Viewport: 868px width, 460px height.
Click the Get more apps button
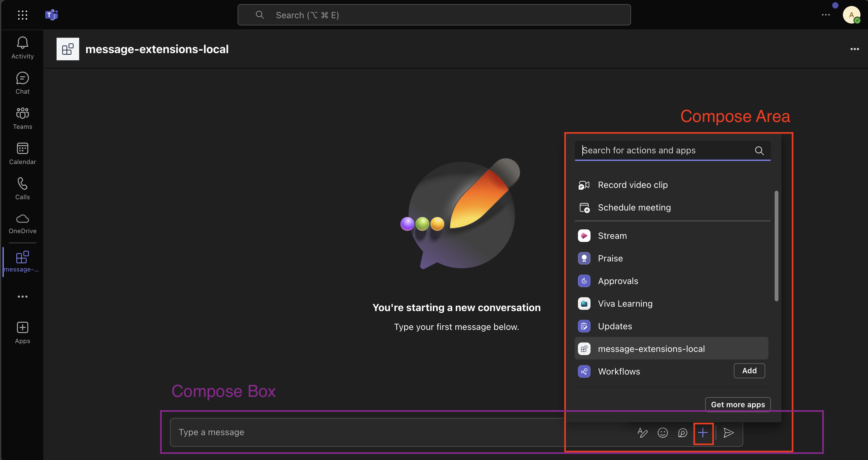pos(738,404)
